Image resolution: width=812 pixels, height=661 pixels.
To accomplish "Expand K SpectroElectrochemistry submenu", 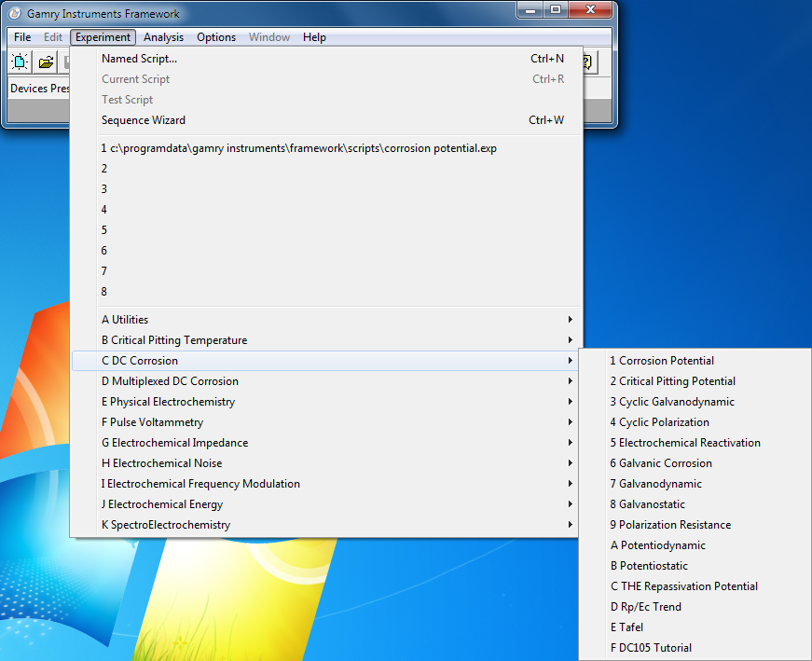I will point(325,525).
